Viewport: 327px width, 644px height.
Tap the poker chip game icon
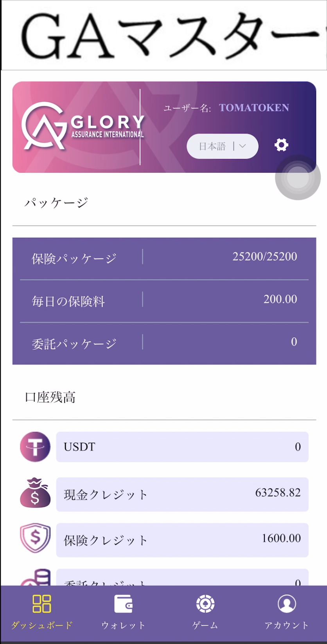coord(205,604)
